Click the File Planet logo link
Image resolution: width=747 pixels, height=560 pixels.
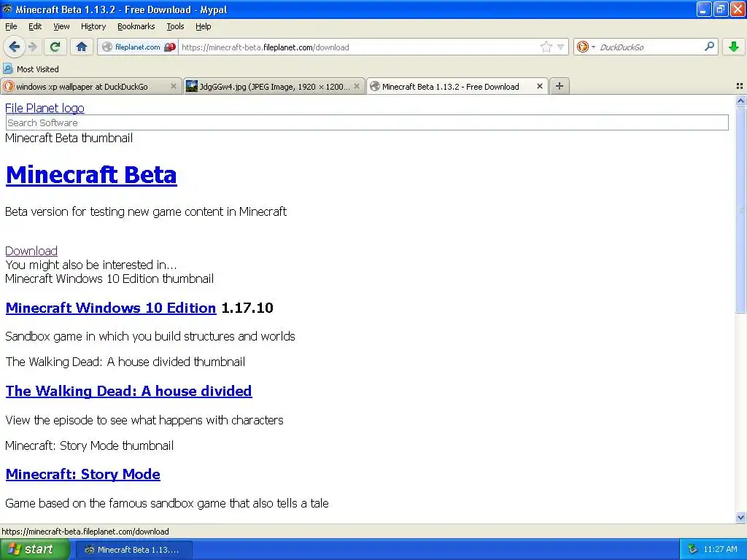44,108
